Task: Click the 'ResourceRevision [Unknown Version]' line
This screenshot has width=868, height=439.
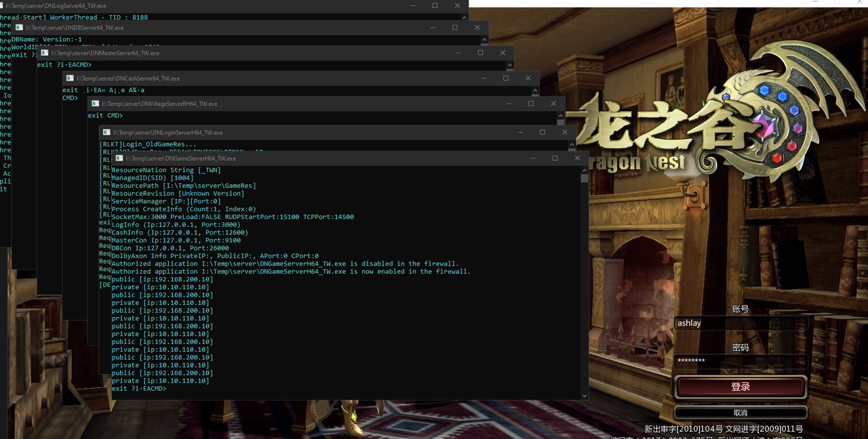Action: 178,194
